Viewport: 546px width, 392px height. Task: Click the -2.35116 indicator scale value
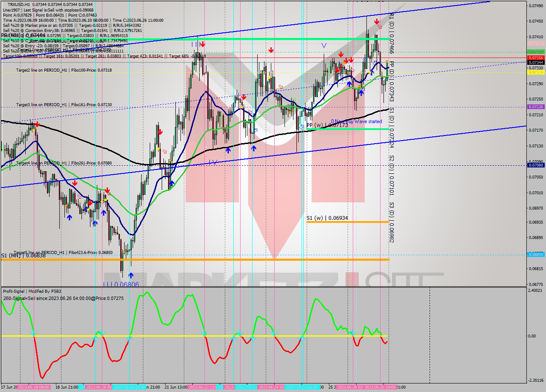pyautogui.click(x=536, y=380)
